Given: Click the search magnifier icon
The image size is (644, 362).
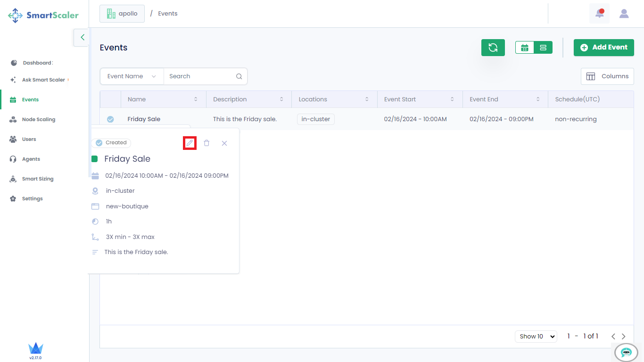Looking at the screenshot, I should (239, 76).
